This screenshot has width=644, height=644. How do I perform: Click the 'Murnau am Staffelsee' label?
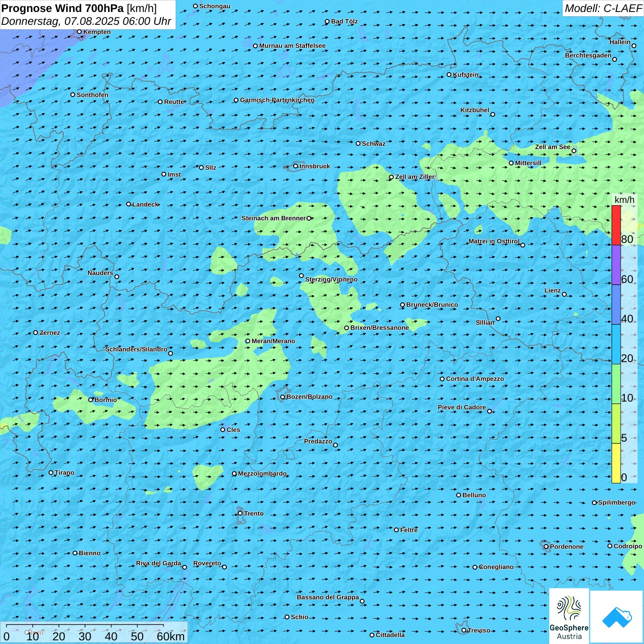(x=292, y=46)
